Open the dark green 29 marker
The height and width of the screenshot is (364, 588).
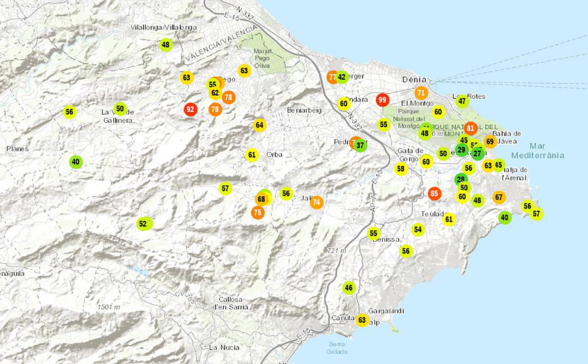tap(461, 150)
